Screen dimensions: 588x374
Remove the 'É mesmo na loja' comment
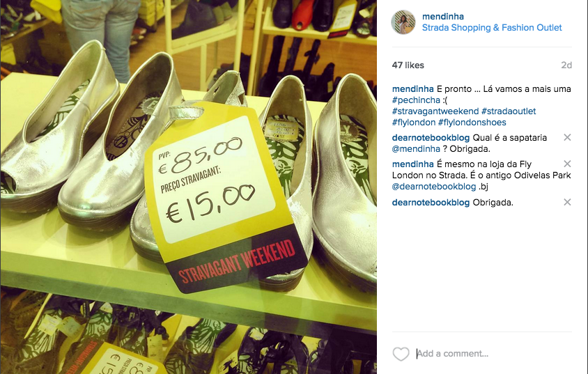pos(567,164)
